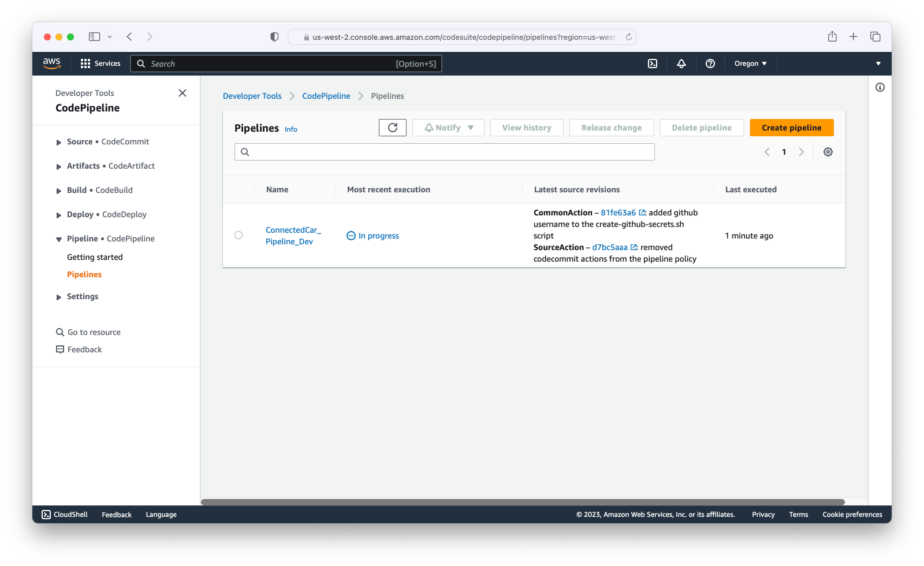This screenshot has width=924, height=566.
Task: Open the In progress execution link
Action: 379,236
